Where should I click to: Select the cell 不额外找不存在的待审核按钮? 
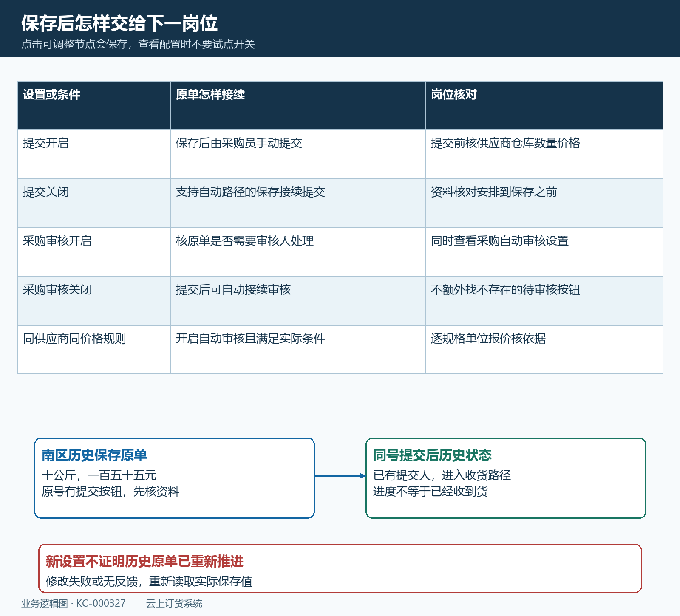tap(544, 301)
